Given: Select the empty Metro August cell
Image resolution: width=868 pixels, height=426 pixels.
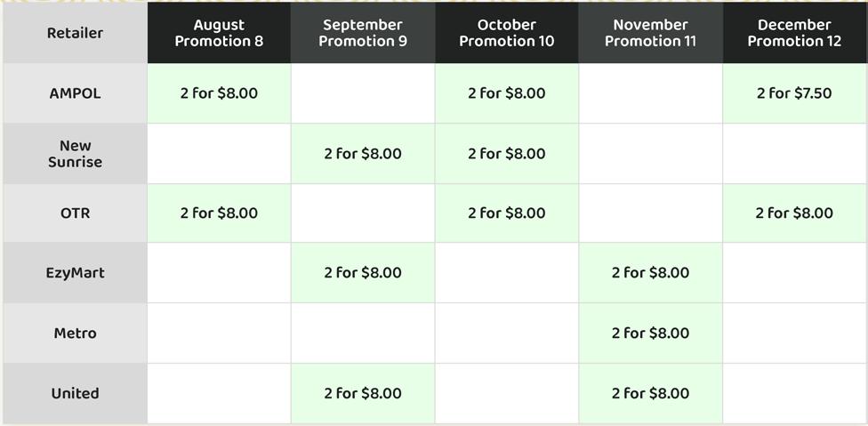Looking at the screenshot, I should tap(219, 334).
